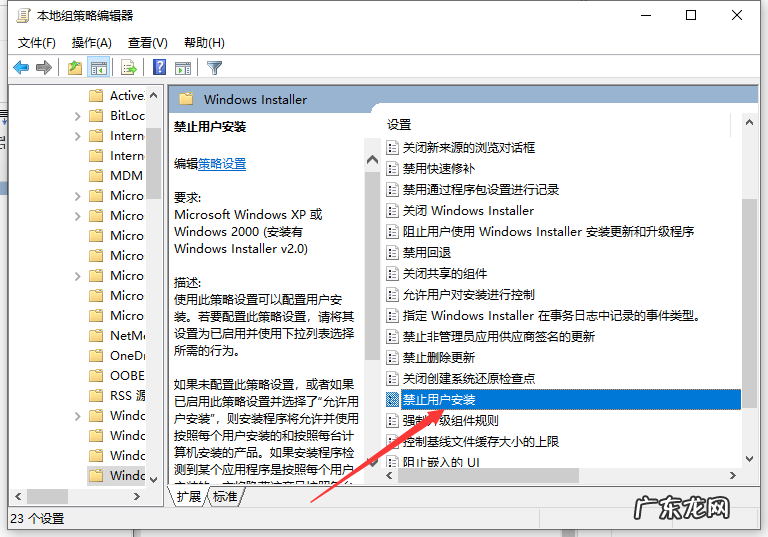Open the 查看(V) menu
The image size is (768, 537).
pyautogui.click(x=147, y=43)
